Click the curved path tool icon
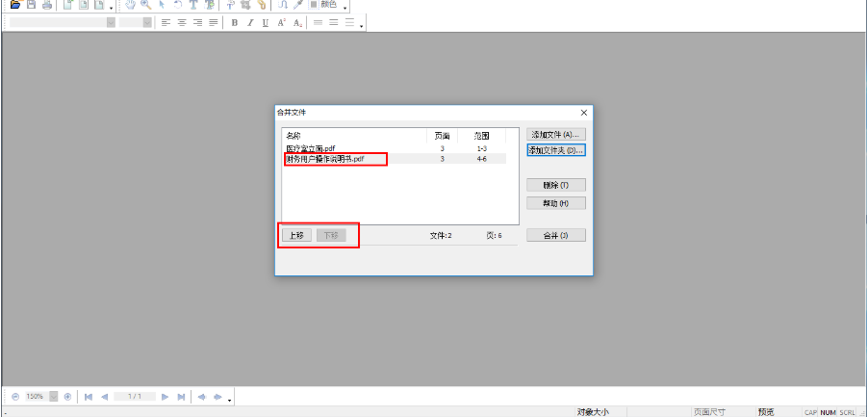 [x=282, y=5]
